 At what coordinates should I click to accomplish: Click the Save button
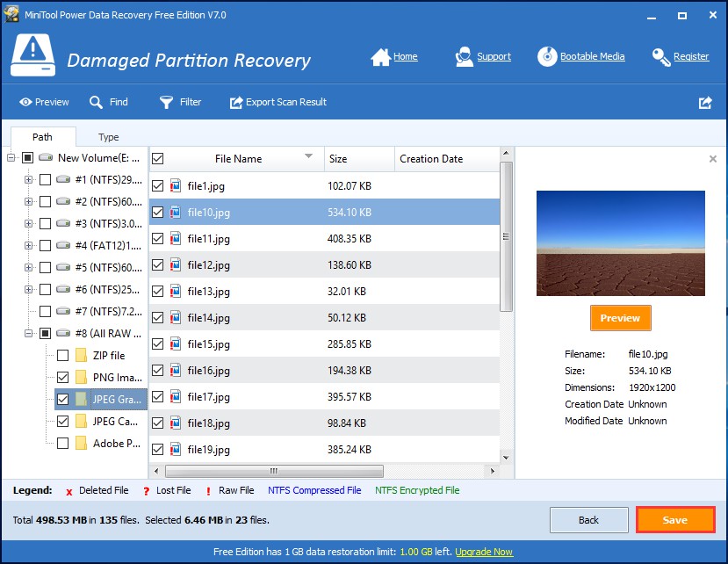pos(675,520)
